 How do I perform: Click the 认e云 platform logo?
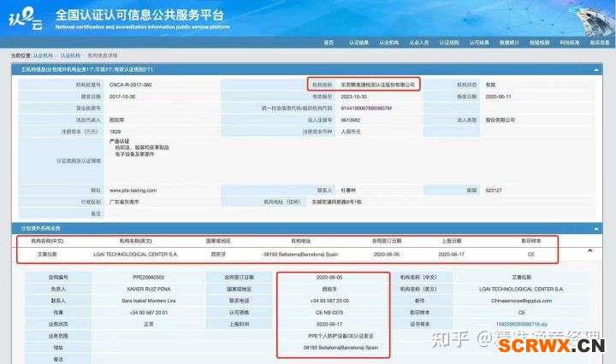[26, 19]
